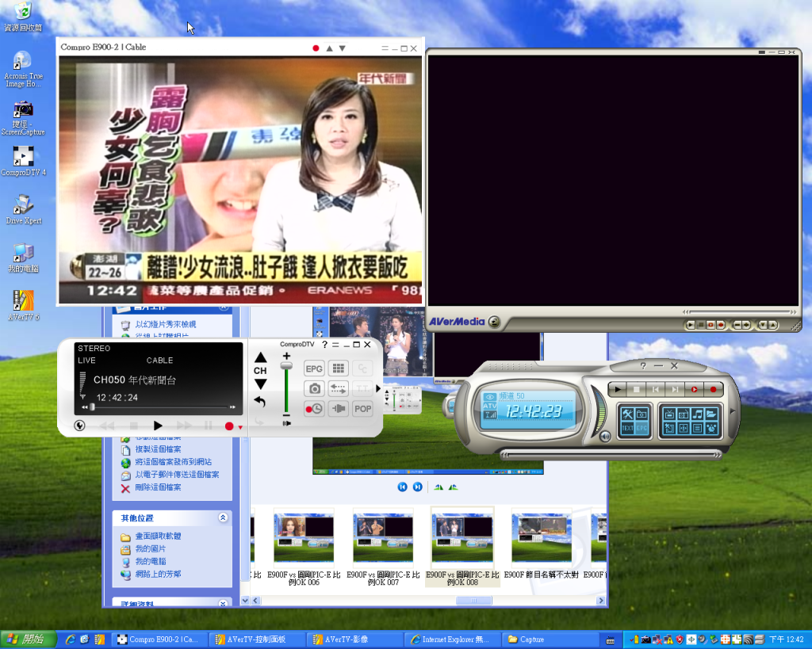Click the AVerTV multi-channel preview icon

(683, 428)
